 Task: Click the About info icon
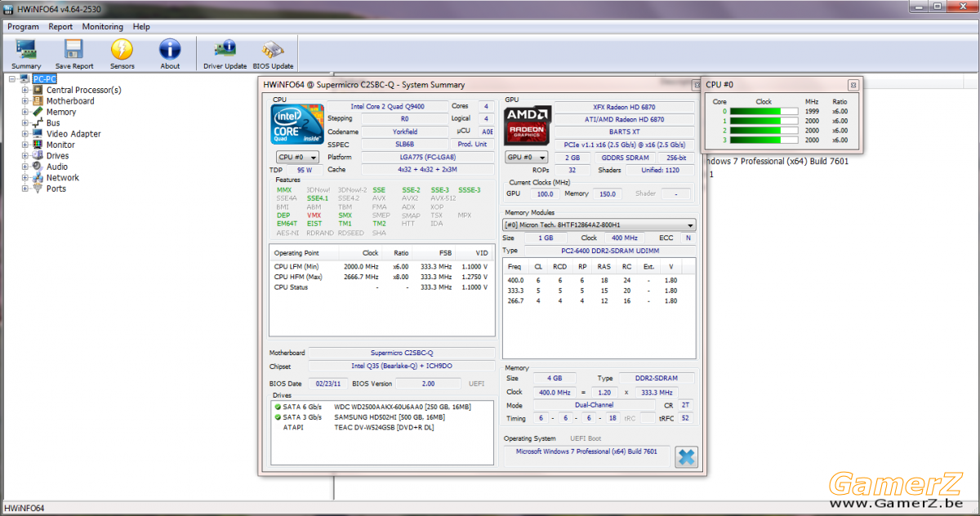click(170, 54)
